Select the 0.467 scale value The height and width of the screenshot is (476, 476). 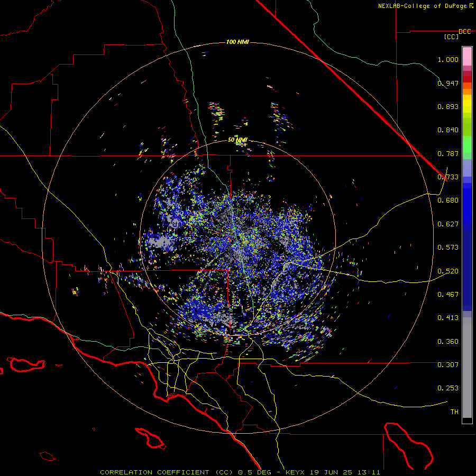click(448, 294)
